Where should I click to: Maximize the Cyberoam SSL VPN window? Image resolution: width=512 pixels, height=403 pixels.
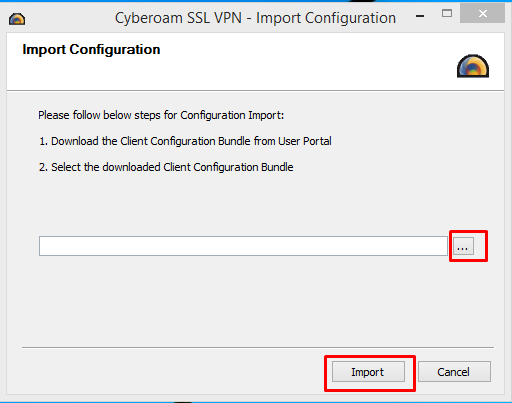[x=447, y=14]
